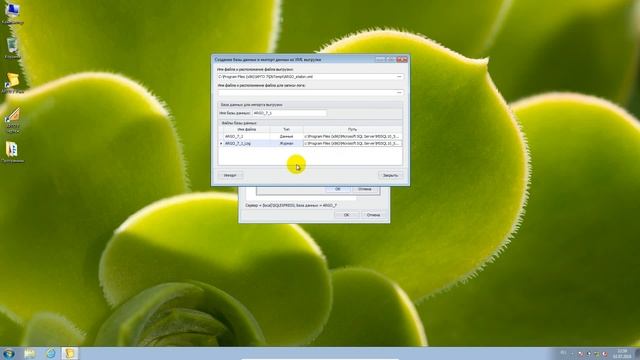
Task: Open the Recycle Bin desktop icon
Action: coord(12,48)
